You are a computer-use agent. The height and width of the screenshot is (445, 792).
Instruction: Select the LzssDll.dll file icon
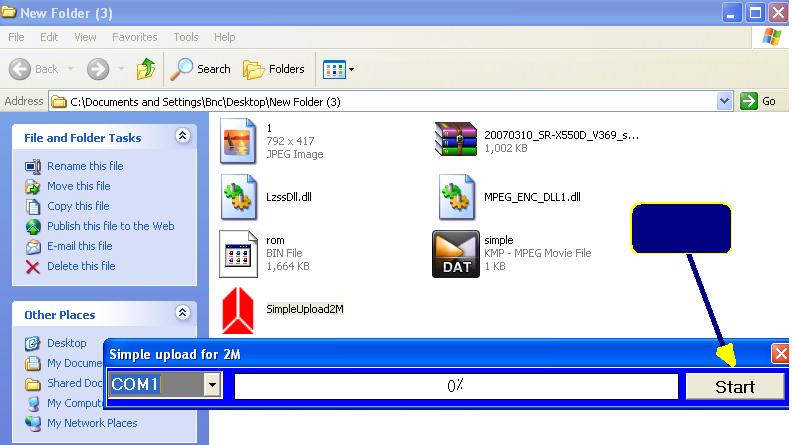tap(240, 195)
